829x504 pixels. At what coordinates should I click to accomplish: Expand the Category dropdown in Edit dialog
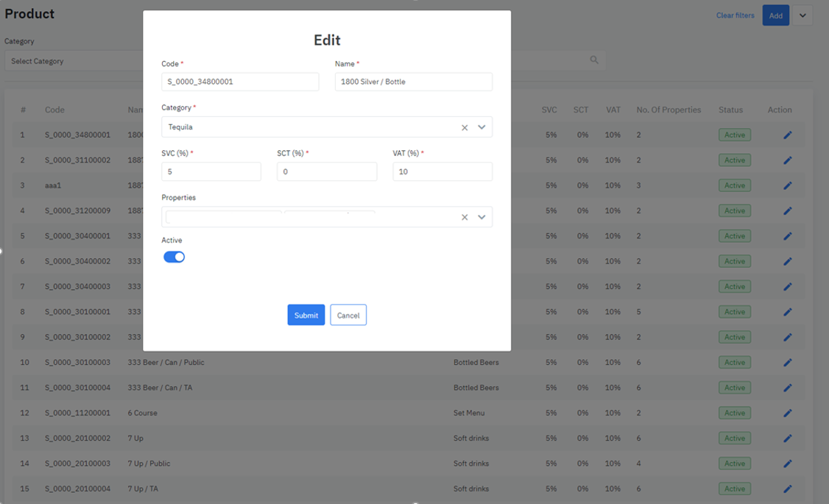click(481, 127)
